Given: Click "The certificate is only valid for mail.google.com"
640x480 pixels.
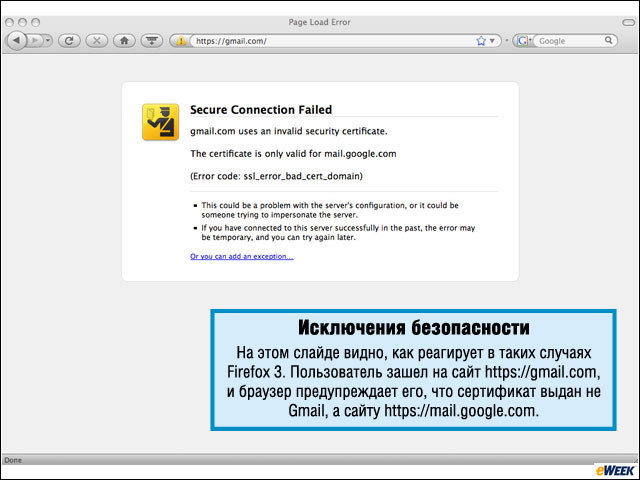Looking at the screenshot, I should click(293, 154).
